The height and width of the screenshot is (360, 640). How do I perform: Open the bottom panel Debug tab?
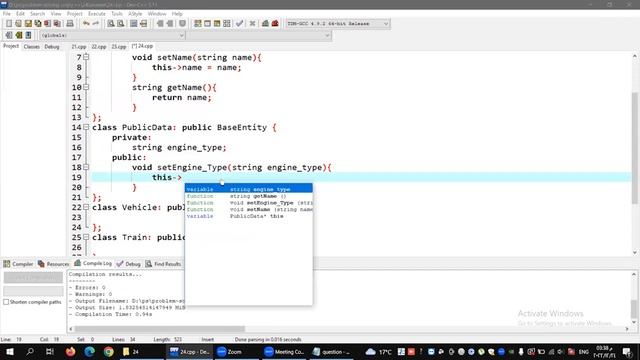[129, 264]
